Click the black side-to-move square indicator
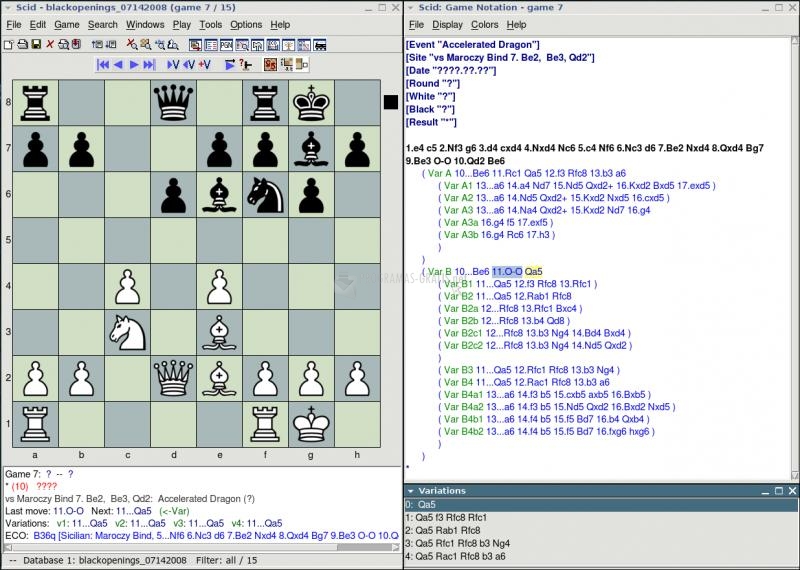Screen dimensions: 800x570 pyautogui.click(x=391, y=102)
